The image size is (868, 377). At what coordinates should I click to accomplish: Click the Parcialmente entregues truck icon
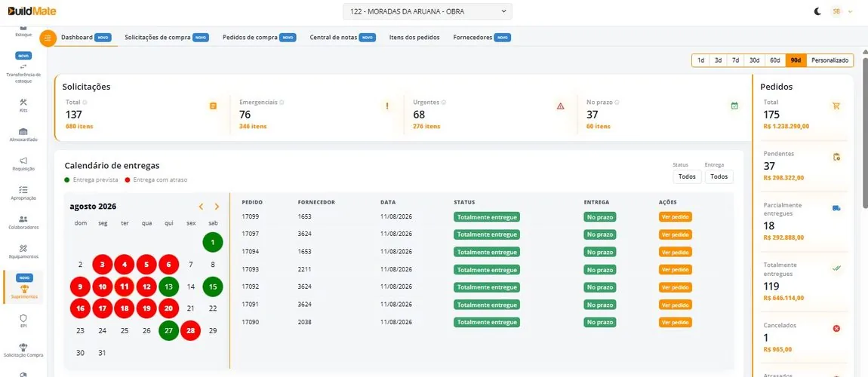836,208
